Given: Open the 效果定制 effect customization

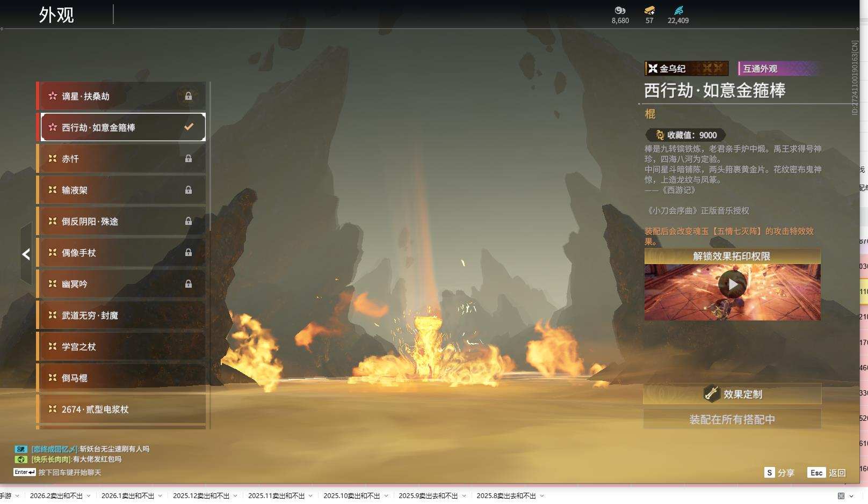Looking at the screenshot, I should click(732, 394).
